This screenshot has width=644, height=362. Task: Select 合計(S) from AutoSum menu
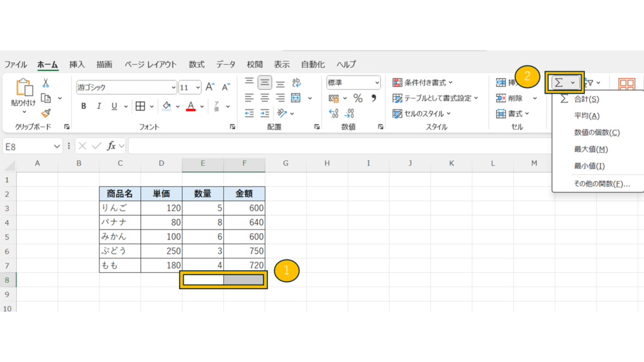tap(586, 99)
